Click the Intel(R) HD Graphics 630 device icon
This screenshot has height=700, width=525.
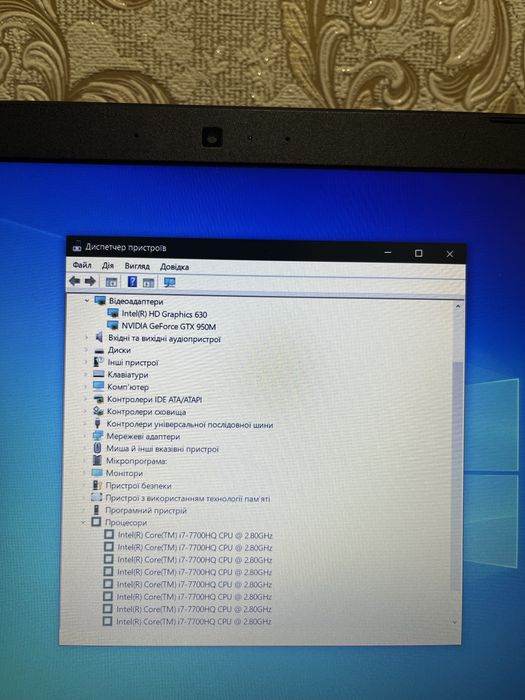[x=113, y=313]
